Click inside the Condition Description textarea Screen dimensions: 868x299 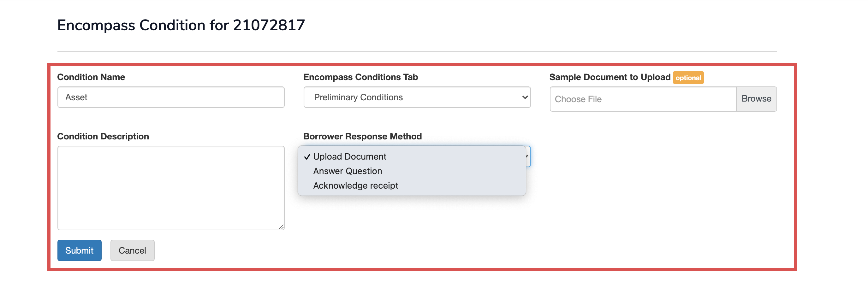171,188
